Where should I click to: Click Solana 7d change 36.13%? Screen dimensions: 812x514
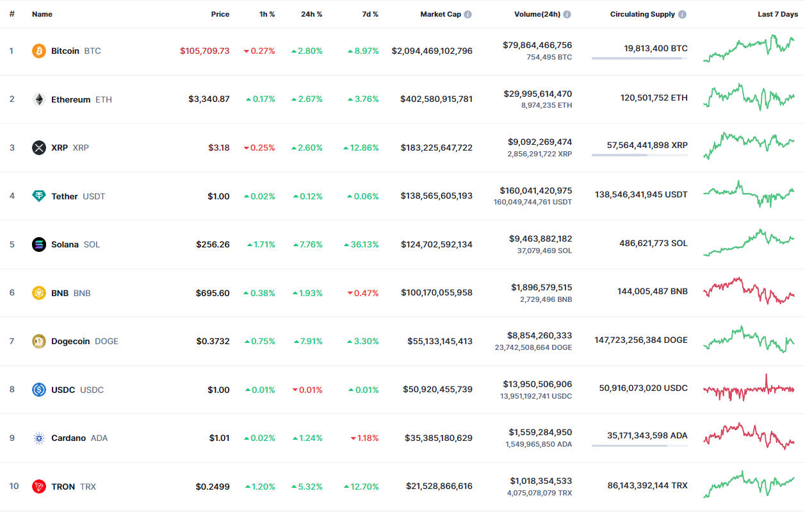pyautogui.click(x=361, y=244)
